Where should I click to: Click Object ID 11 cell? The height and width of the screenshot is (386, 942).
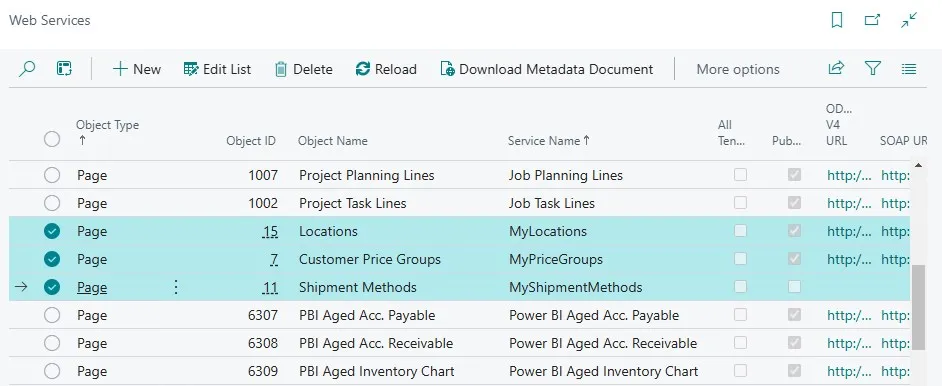[x=270, y=287]
